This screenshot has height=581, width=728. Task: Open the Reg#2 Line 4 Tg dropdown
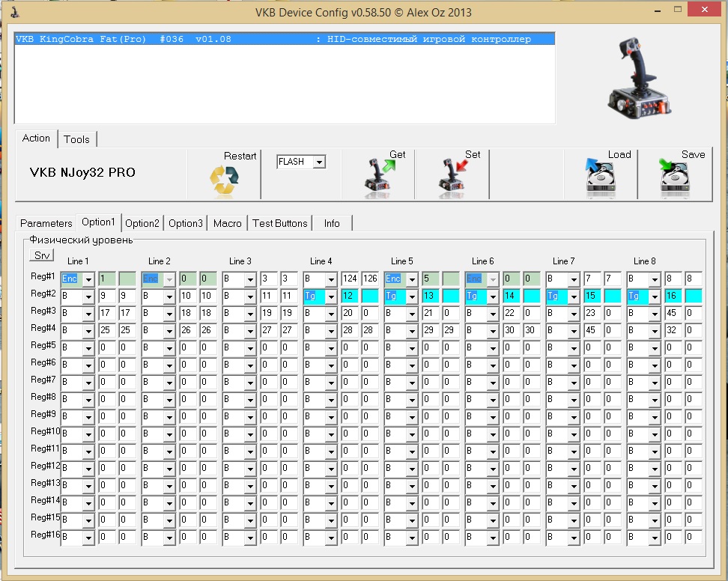click(331, 296)
